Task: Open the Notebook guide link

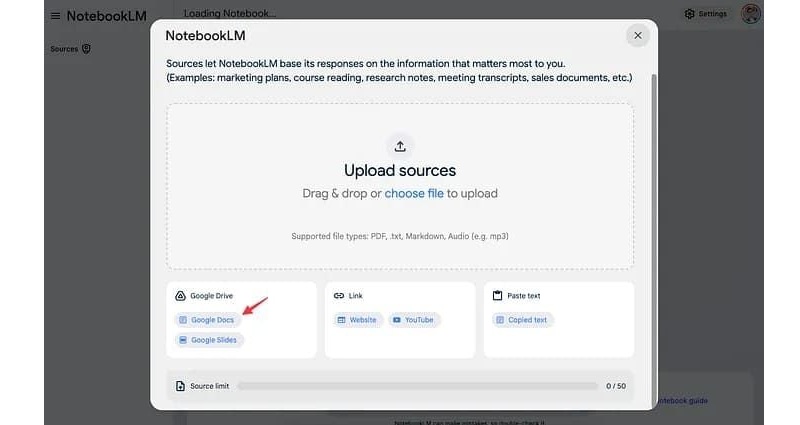Action: 683,401
